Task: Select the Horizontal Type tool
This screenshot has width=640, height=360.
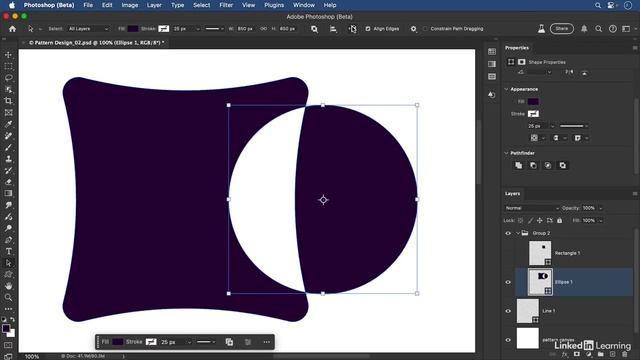Action: (x=8, y=251)
